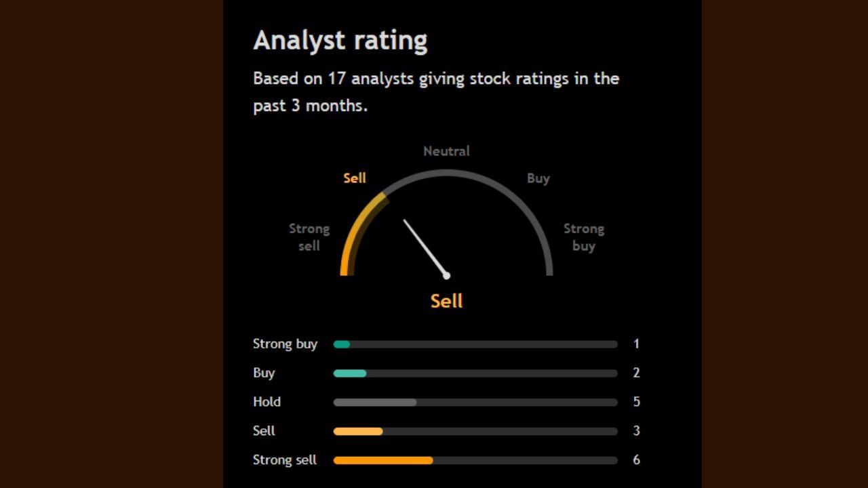This screenshot has width=868, height=488.
Task: Click the Strong buy gauge label
Action: tap(584, 237)
